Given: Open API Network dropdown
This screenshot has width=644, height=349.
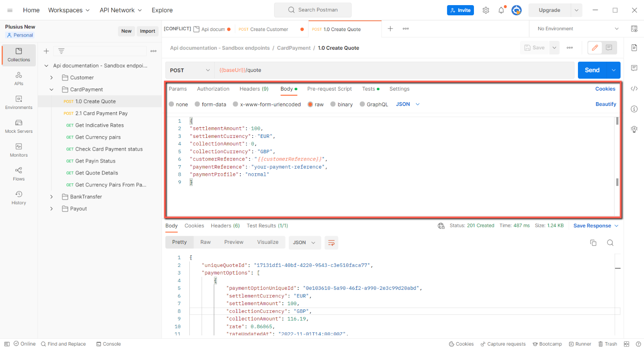Looking at the screenshot, I should 121,10.
